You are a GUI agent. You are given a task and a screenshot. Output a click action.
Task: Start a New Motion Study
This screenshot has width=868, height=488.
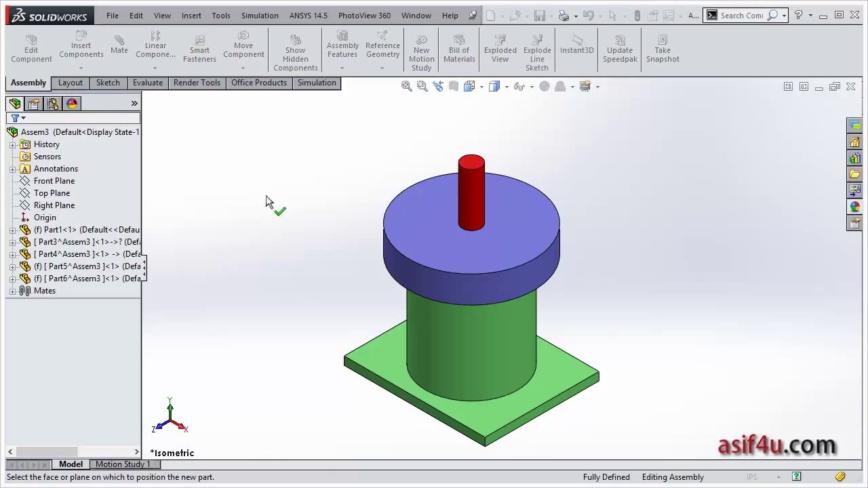(x=421, y=53)
